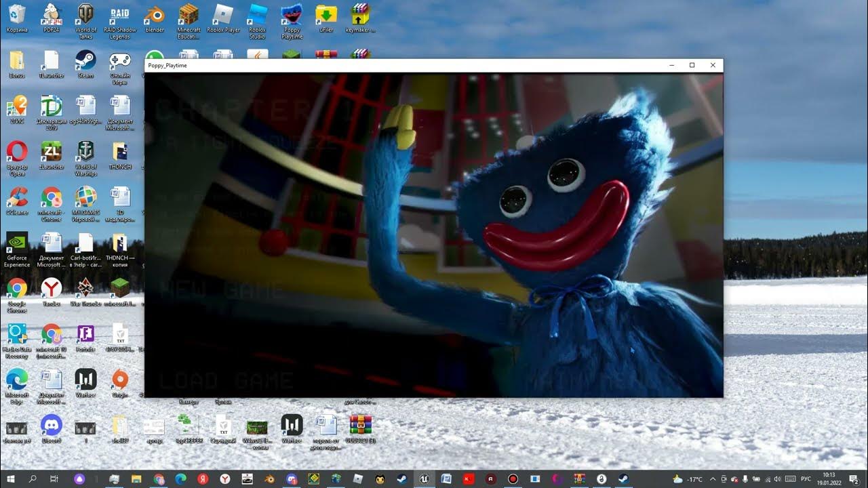Click NEW GAME in Poppy Playtime menu
Viewport: 868px width, 488px height.
(222, 291)
